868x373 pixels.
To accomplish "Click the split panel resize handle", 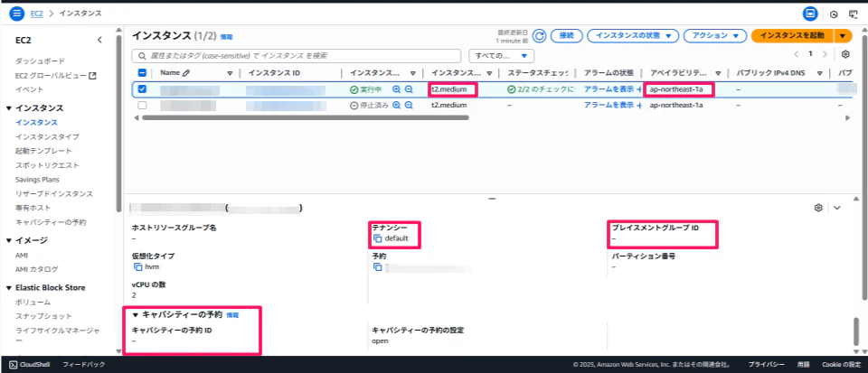I will click(492, 199).
